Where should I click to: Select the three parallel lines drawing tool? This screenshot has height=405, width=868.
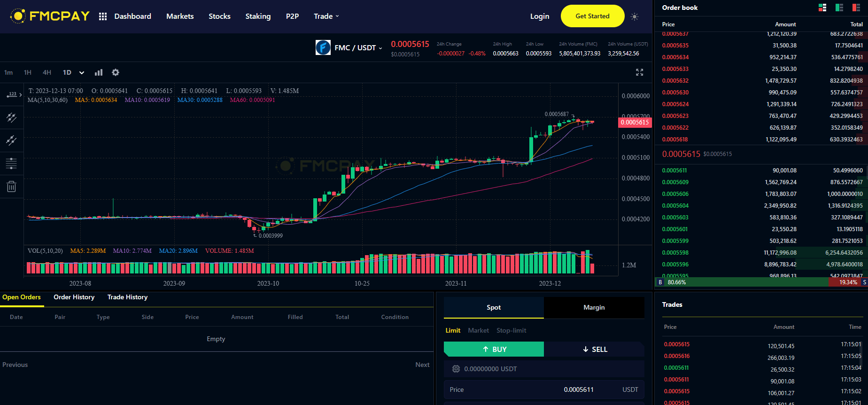[11, 117]
